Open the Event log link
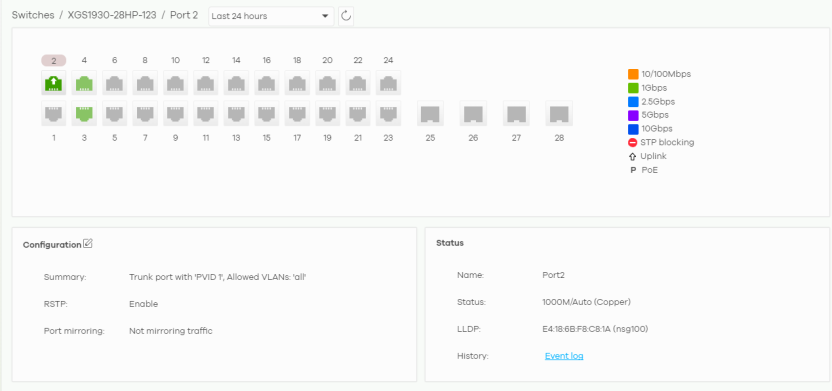Viewport: 832px width, 391px height. 564,356
